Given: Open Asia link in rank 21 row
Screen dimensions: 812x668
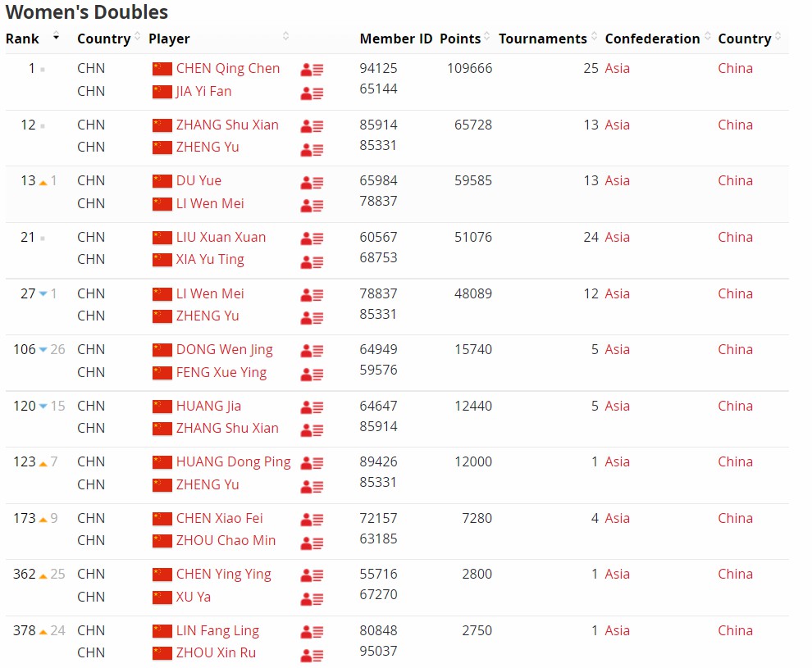Looking at the screenshot, I should [618, 237].
